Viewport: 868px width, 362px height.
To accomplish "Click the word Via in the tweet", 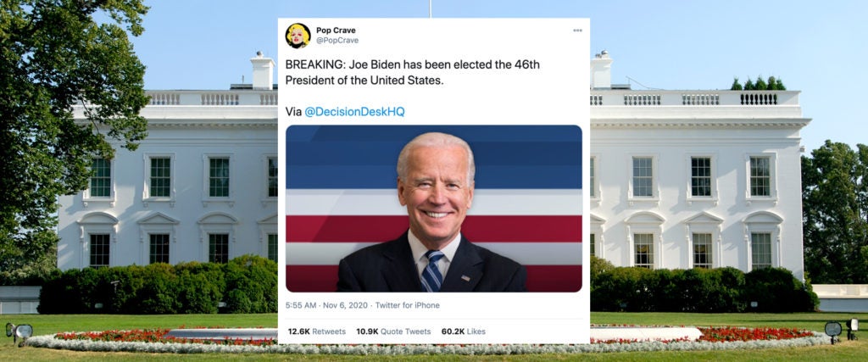I will [293, 112].
